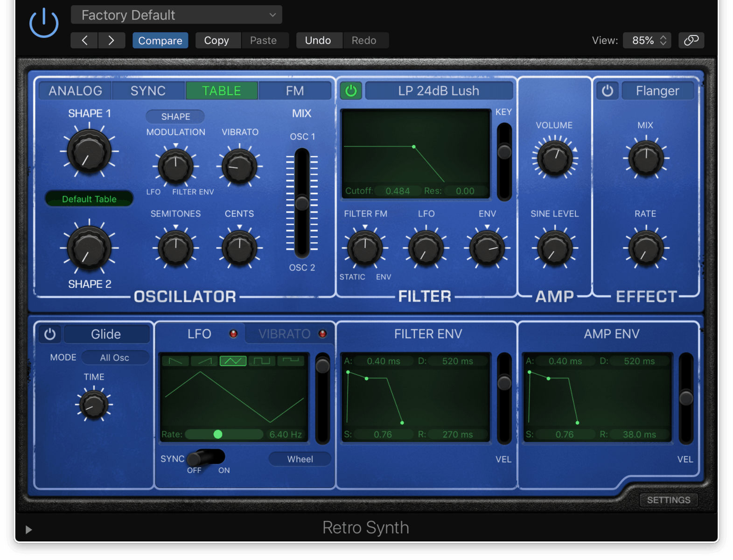Screen dimensions: 733x560
Task: Select the LFO modulation tab
Action: point(199,334)
